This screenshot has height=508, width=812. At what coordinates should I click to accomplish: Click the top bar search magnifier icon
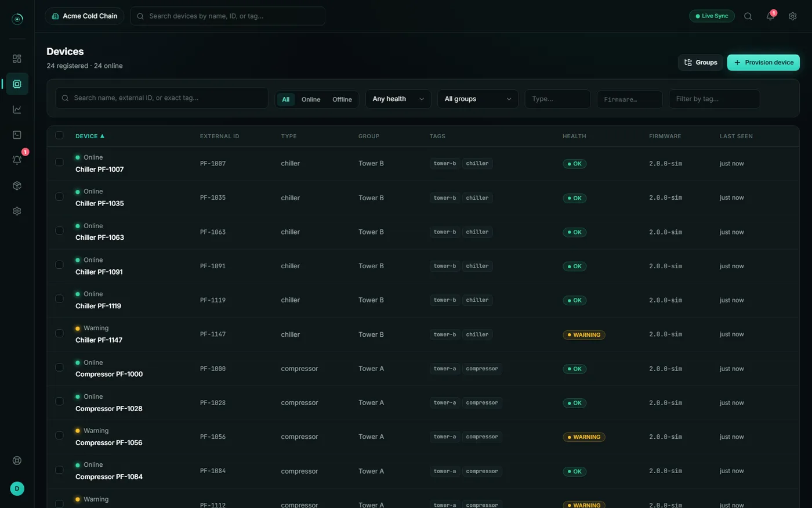tap(748, 16)
